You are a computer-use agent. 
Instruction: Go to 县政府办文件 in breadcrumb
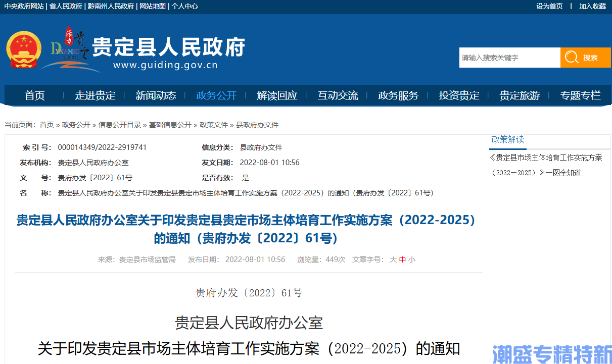257,125
